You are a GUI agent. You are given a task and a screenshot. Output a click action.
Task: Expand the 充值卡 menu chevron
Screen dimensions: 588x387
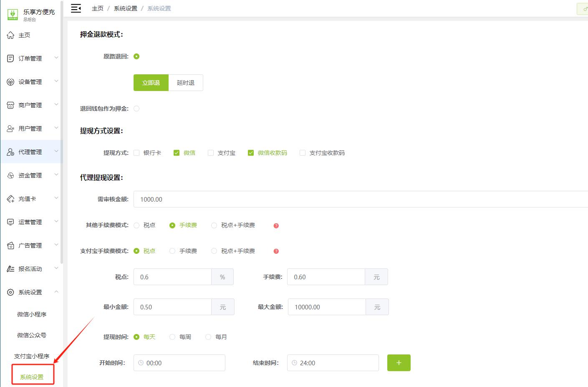56,198
